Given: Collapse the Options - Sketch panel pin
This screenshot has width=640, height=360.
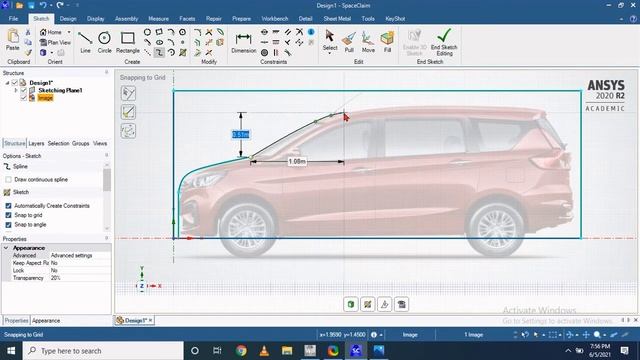Looking at the screenshot, I should point(107,156).
